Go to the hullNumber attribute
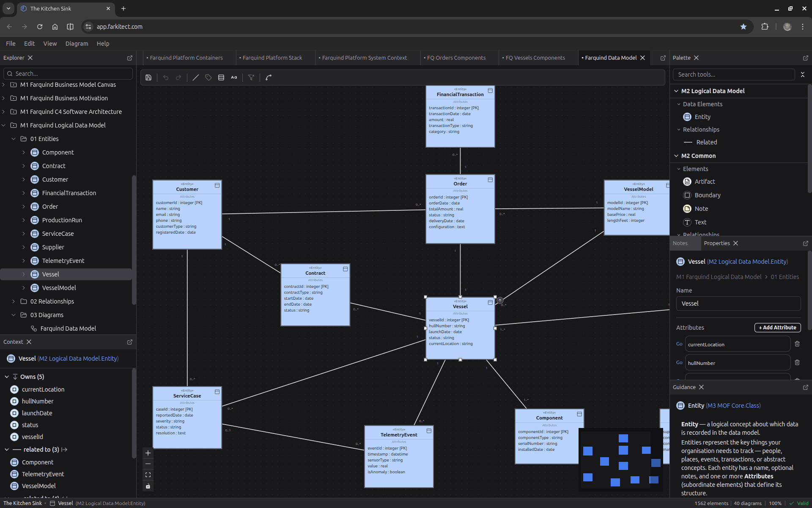Viewport: 812px width, 508px height. click(x=679, y=363)
